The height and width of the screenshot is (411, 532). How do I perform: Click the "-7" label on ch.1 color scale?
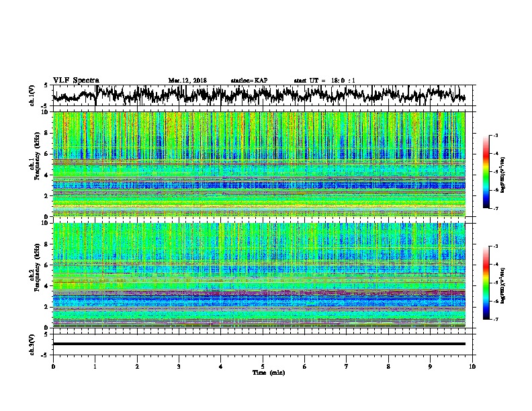[x=495, y=208]
